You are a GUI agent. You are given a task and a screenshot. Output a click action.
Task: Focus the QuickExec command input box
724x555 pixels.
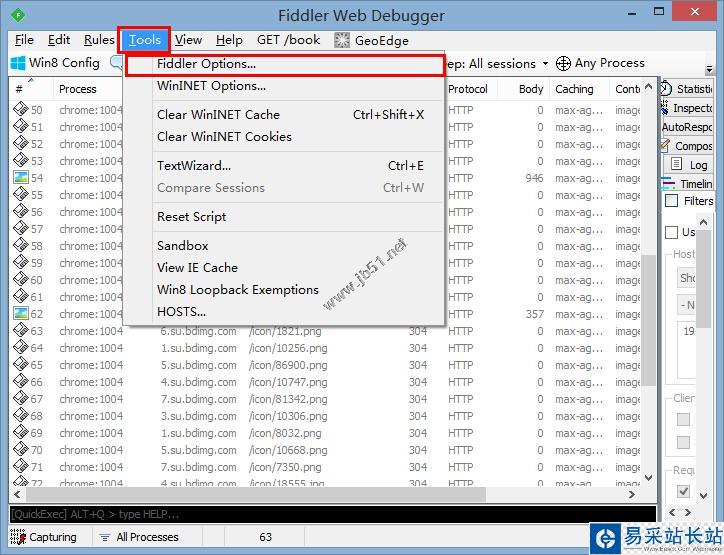pos(332,514)
